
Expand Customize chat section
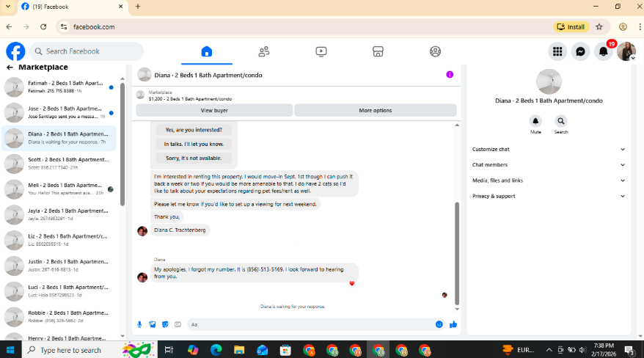pyautogui.click(x=549, y=150)
